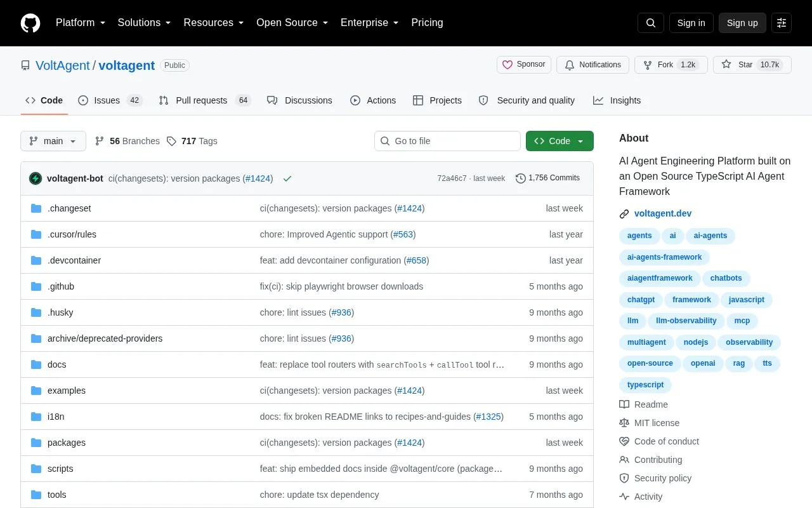Open the 1,756 Commits history
Screen dimensions: 812x508
pos(547,178)
